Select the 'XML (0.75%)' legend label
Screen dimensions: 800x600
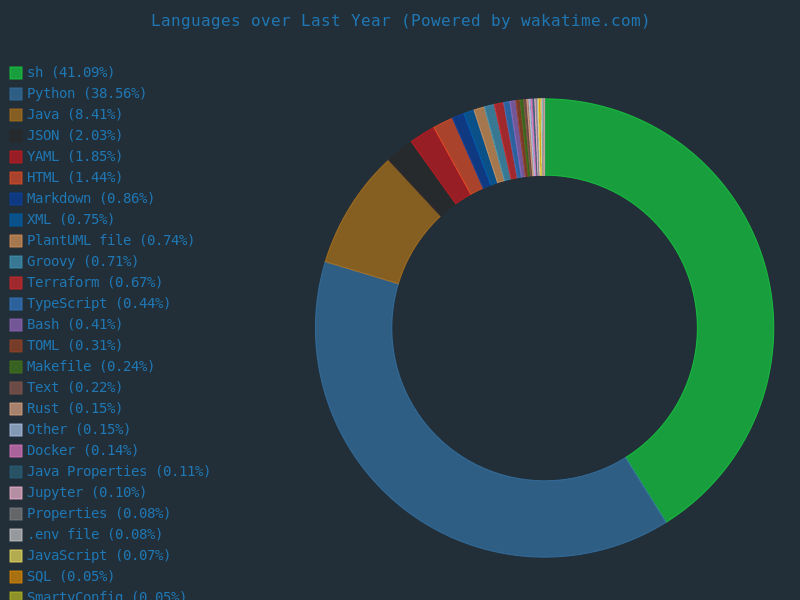pos(71,219)
